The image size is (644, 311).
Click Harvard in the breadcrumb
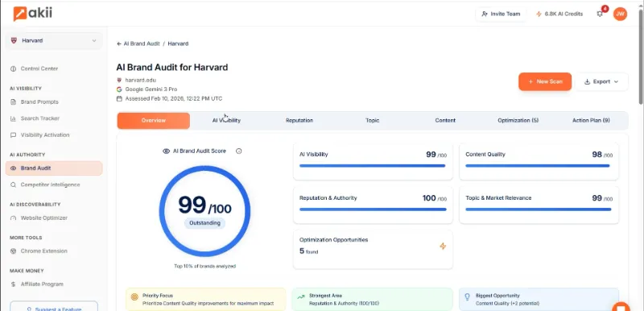point(178,44)
